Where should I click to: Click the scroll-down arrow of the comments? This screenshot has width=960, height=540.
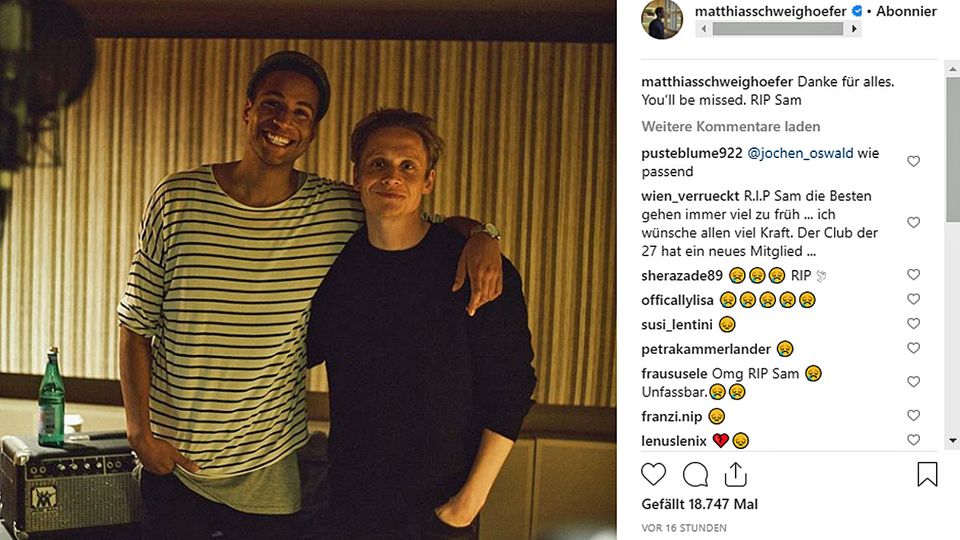pos(952,442)
